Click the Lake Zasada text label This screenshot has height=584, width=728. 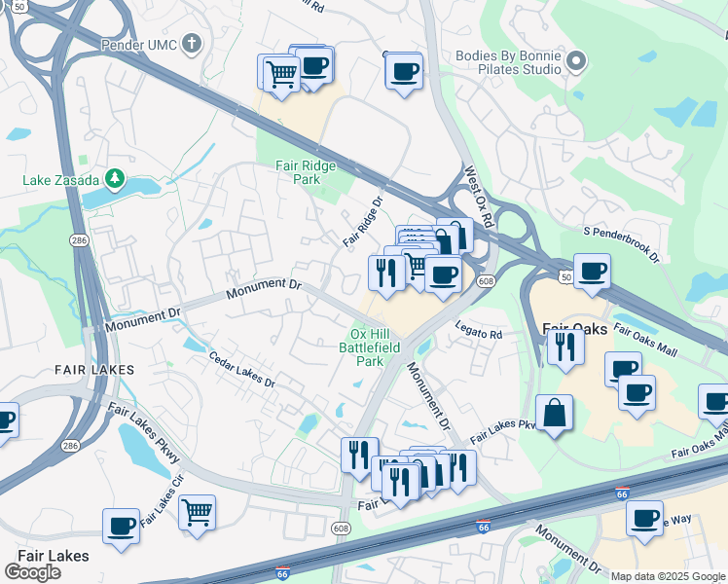(60, 180)
